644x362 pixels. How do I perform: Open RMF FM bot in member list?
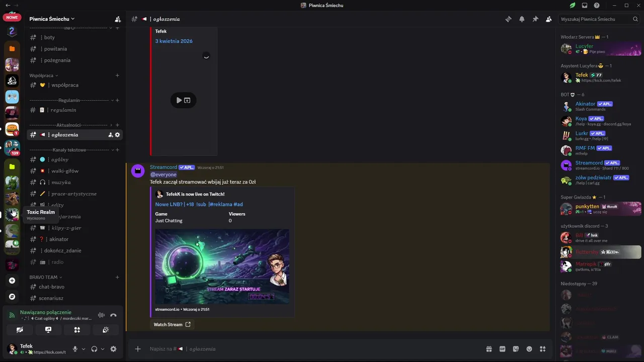601,150
